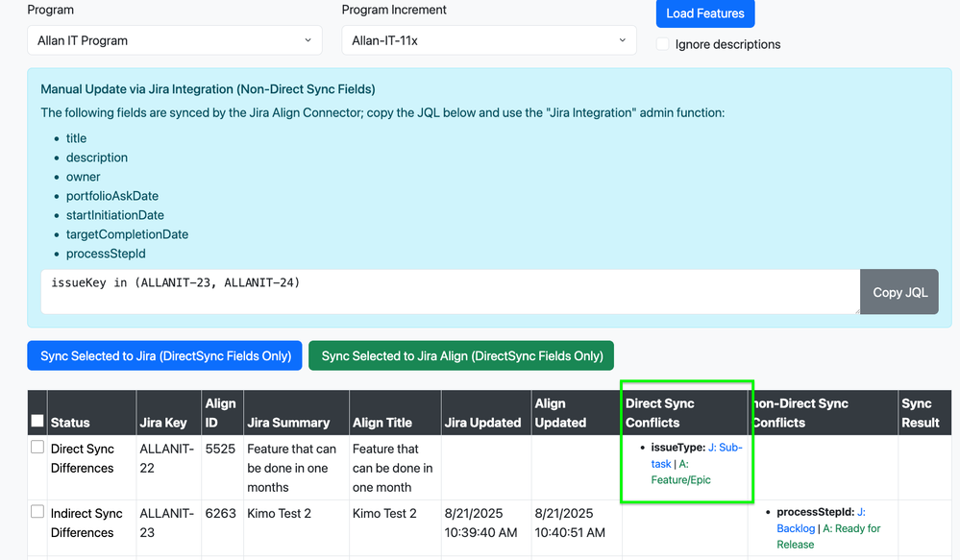Check the row checkbox for ALLANIT-22

[36, 446]
